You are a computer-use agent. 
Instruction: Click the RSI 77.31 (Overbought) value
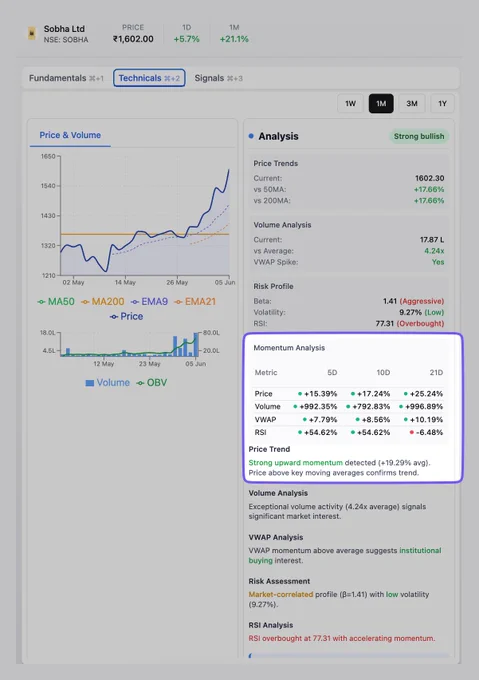pos(410,324)
